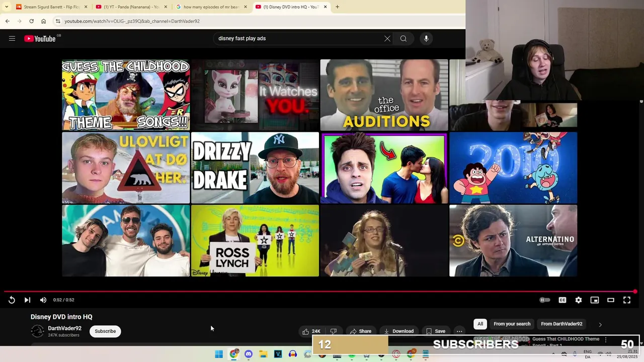This screenshot has height=362, width=644.
Task: Mute the video player volume
Action: [43, 300]
